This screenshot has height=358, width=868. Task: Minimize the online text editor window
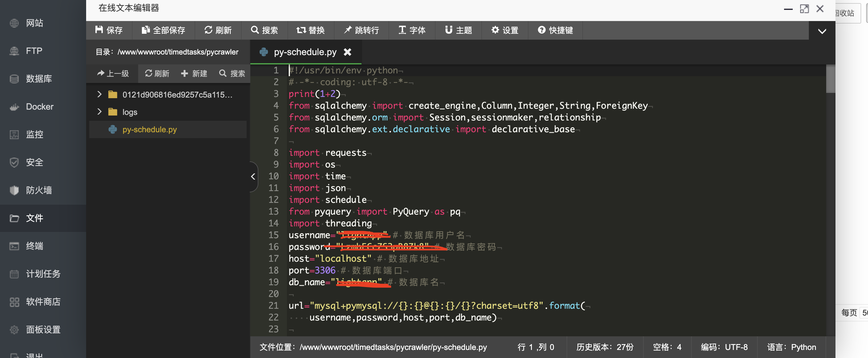pos(788,9)
